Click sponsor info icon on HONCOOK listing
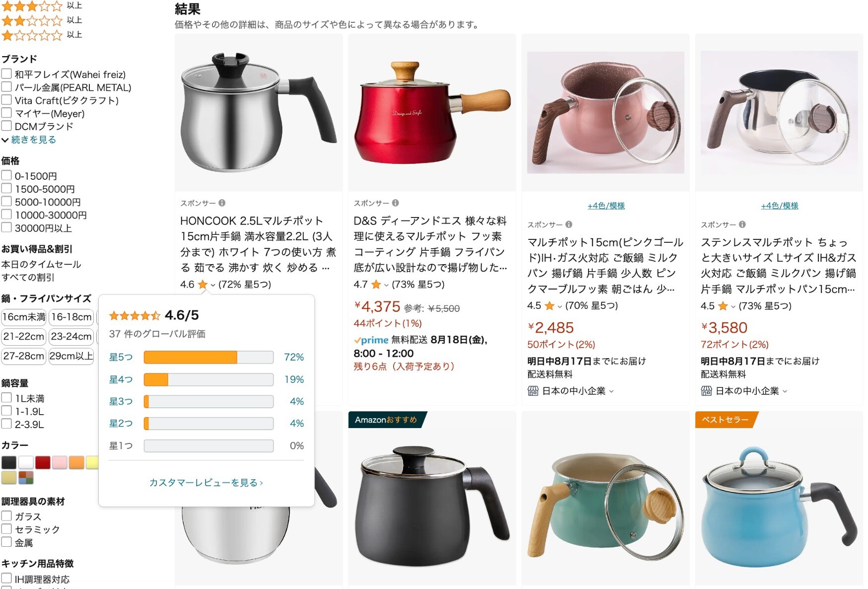868x589 pixels. (x=222, y=203)
